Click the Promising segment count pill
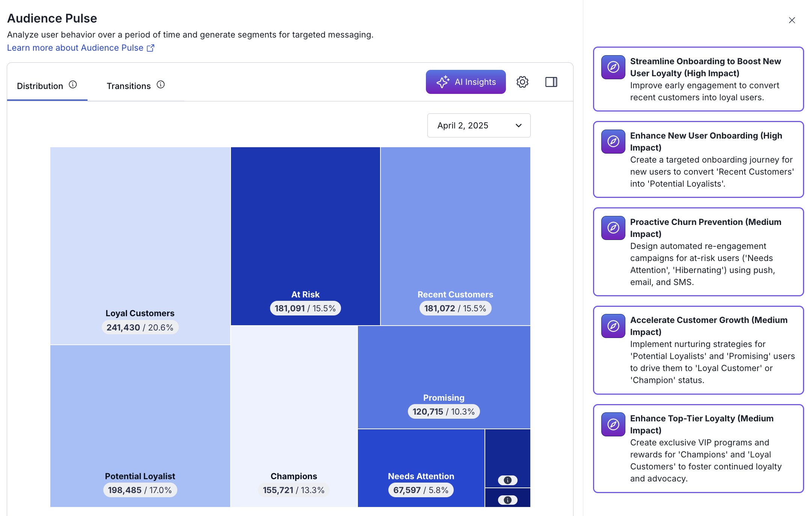Image resolution: width=812 pixels, height=516 pixels. coord(444,412)
